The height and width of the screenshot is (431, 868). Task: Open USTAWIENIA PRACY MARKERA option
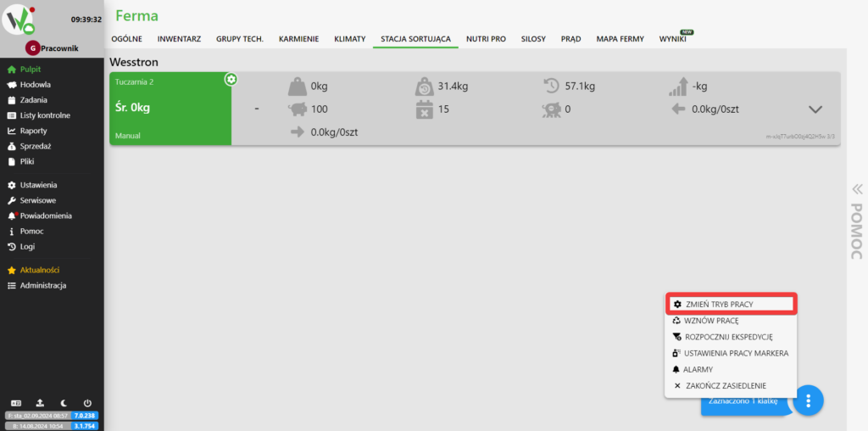coord(736,353)
